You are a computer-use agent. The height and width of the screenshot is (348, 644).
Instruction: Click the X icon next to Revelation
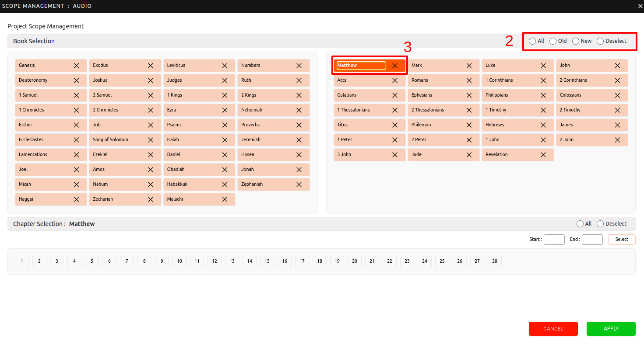(543, 155)
